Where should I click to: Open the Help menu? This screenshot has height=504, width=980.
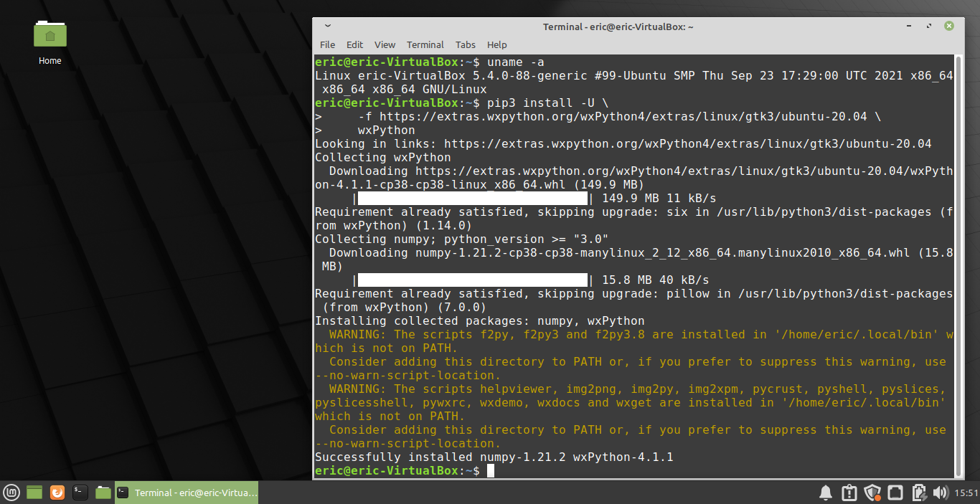click(496, 44)
